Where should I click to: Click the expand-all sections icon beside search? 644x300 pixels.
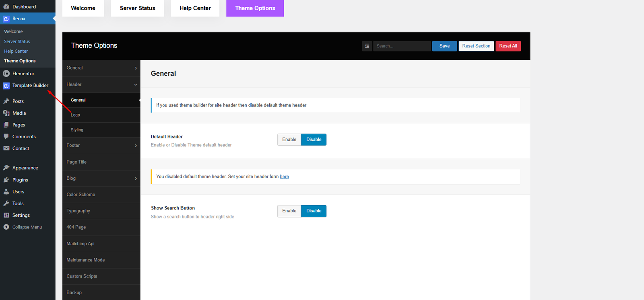point(367,46)
